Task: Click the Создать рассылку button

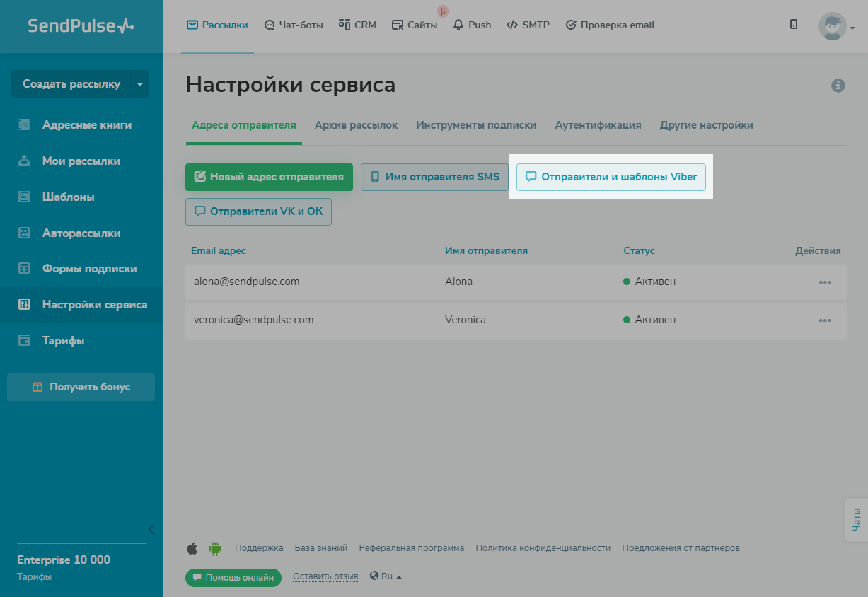Action: [71, 84]
